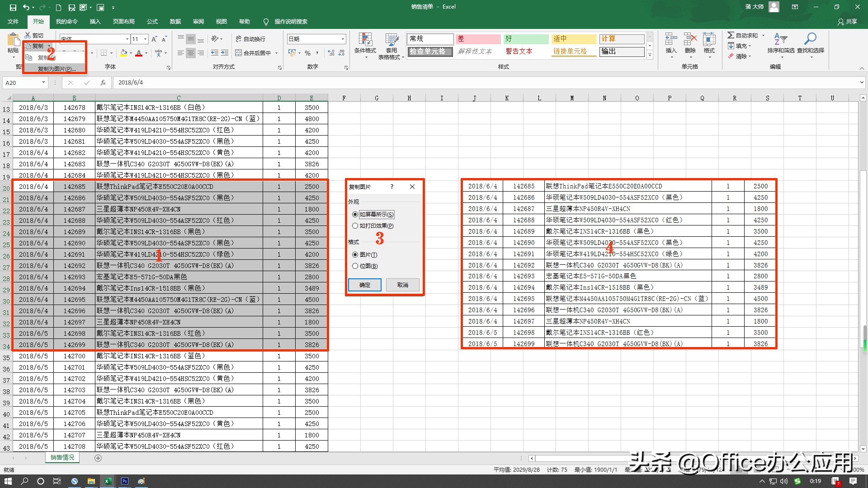The width and height of the screenshot is (868, 488).
Task: Click the fx insert function button
Action: (103, 83)
